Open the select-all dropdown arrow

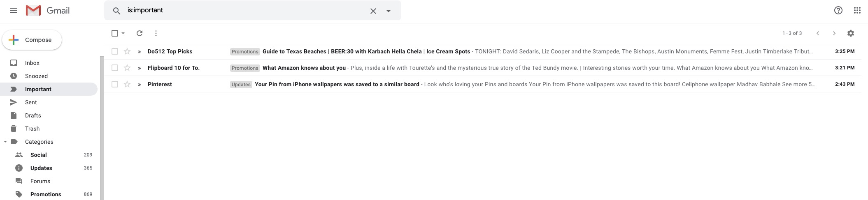pos(123,33)
